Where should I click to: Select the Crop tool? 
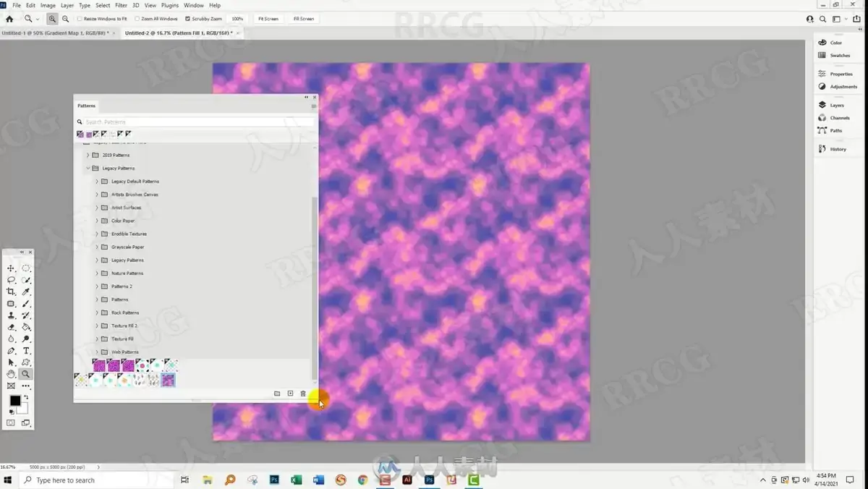coord(11,292)
